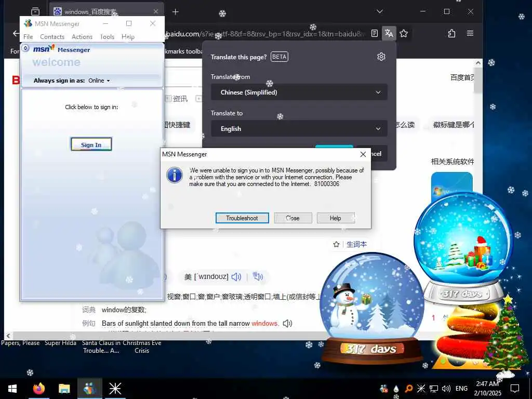The image size is (532, 399).
Task: Open Papers, Please desktop shortcut
Action: coord(20,343)
